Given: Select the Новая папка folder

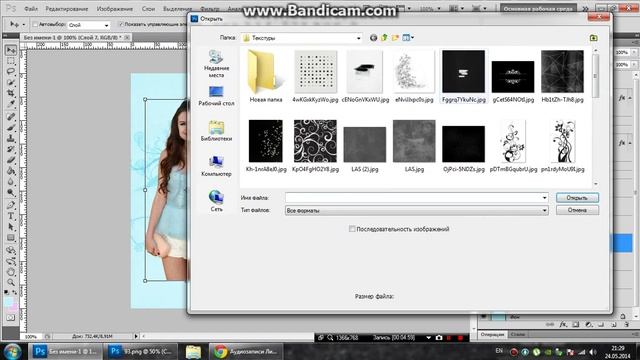Looking at the screenshot, I should pyautogui.click(x=266, y=76).
